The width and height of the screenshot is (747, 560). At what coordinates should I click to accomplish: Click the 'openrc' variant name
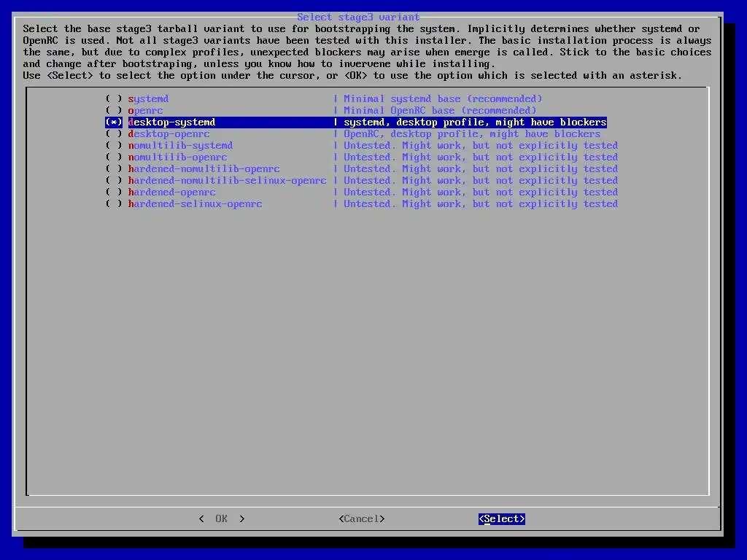click(145, 111)
